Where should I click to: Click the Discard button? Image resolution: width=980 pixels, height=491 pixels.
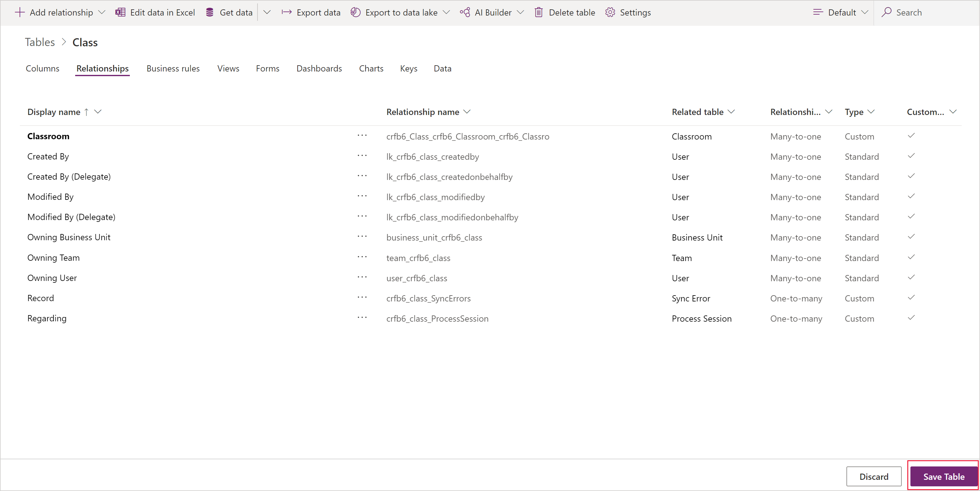pyautogui.click(x=875, y=476)
